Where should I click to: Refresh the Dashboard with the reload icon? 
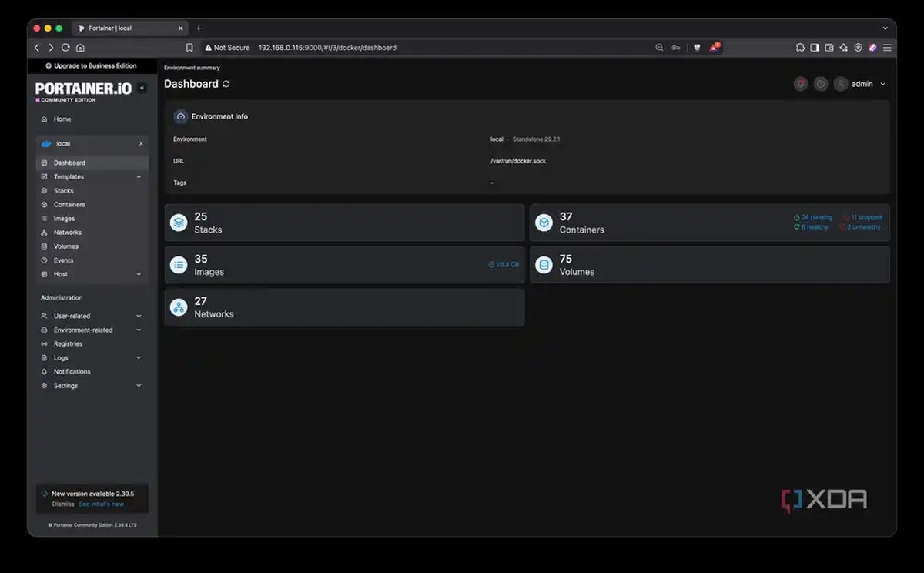point(226,84)
